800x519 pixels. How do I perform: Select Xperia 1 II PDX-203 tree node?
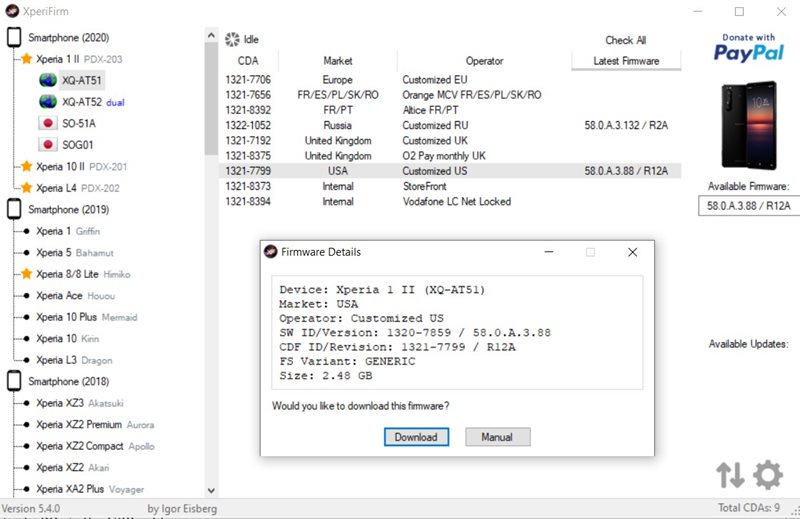(x=79, y=59)
